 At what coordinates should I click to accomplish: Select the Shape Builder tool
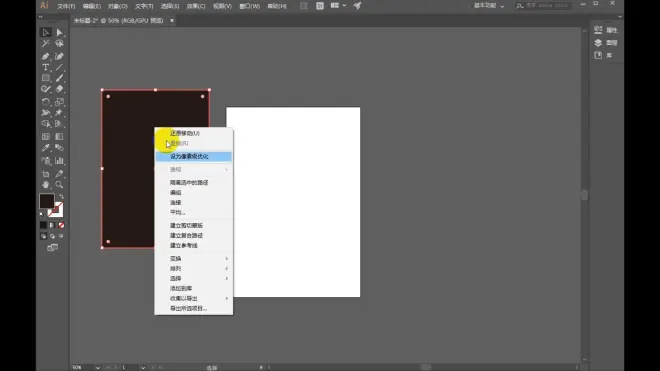(46, 123)
